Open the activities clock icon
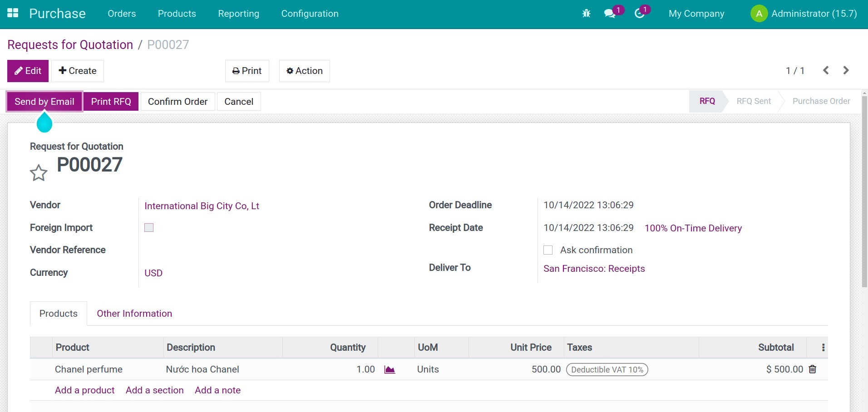 coord(639,13)
